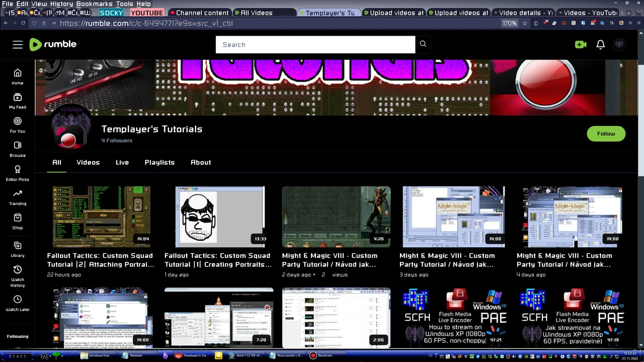
Task: Open the 2 days ago Might & Magic title
Action: coord(330,260)
